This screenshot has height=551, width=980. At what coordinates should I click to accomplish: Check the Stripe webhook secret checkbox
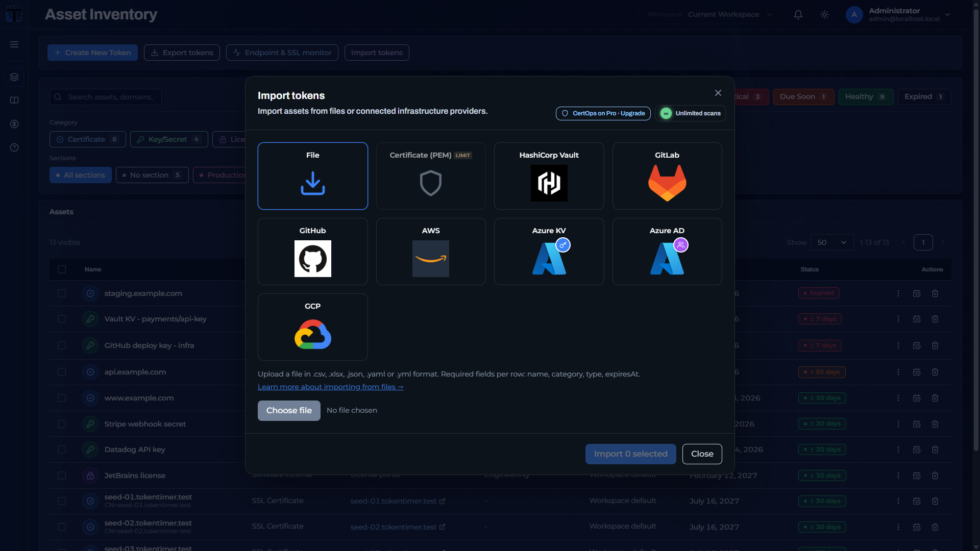62,424
